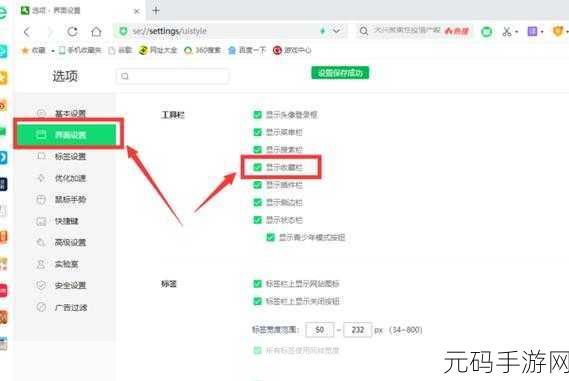Open a new tab with plus button

(x=156, y=11)
